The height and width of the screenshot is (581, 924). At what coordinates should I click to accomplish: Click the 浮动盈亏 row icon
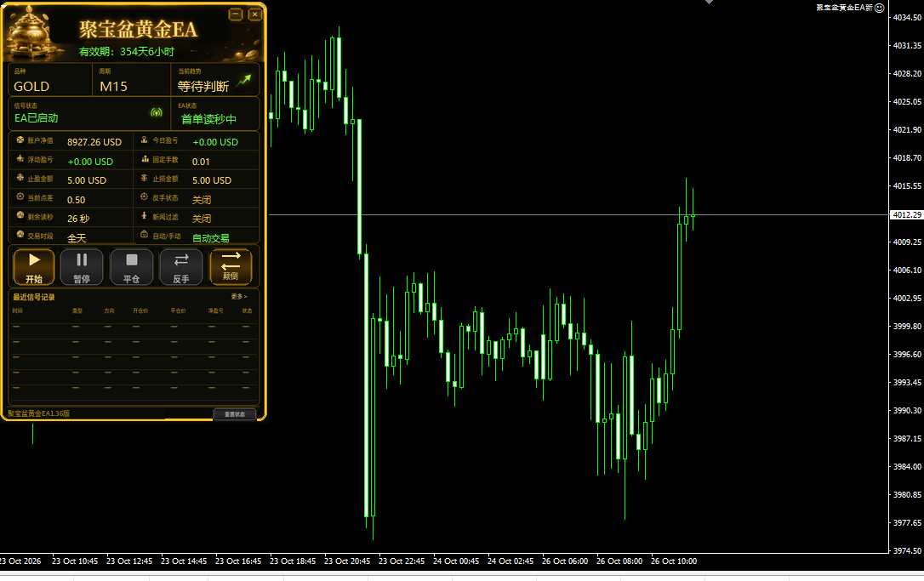coord(20,159)
